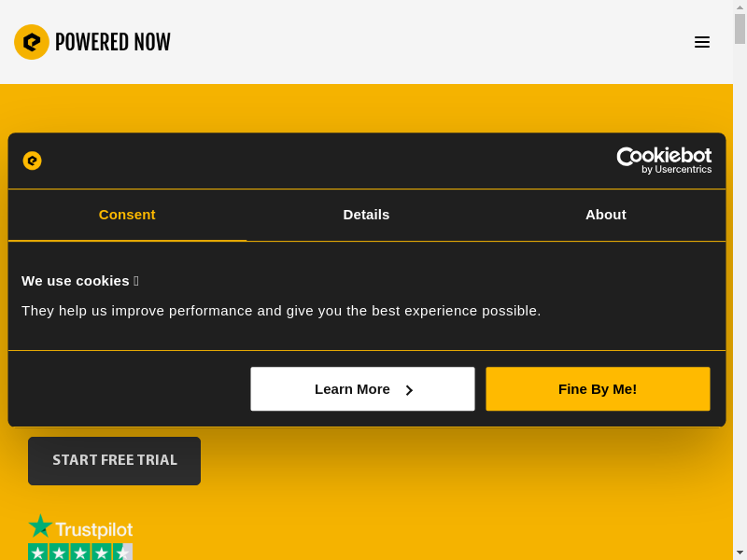Click the START FREE TRIAL button
The height and width of the screenshot is (560, 747).
(x=114, y=461)
